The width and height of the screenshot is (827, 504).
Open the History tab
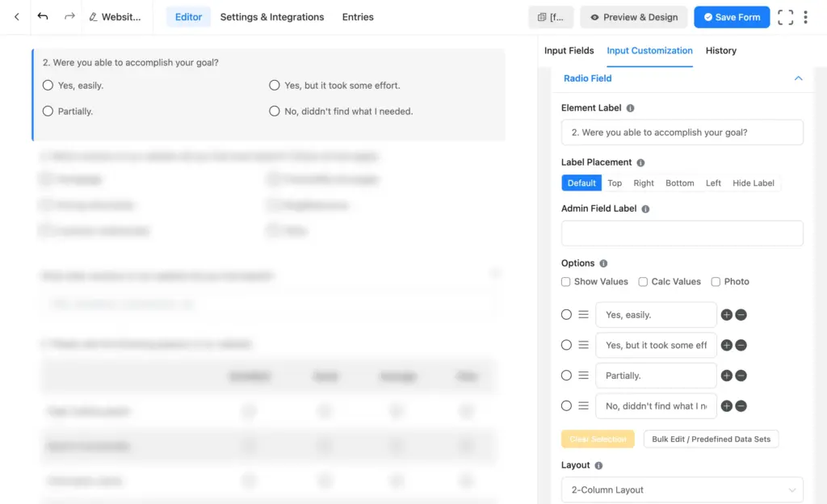[721, 51]
